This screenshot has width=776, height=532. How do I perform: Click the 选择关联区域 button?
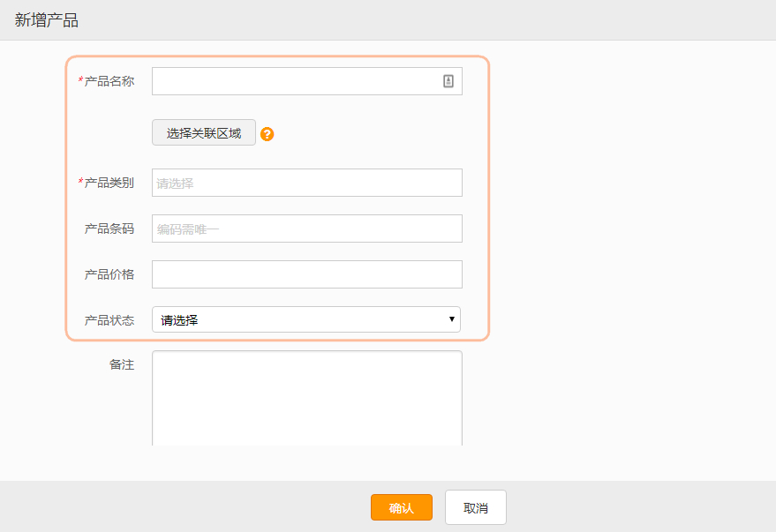pyautogui.click(x=204, y=132)
